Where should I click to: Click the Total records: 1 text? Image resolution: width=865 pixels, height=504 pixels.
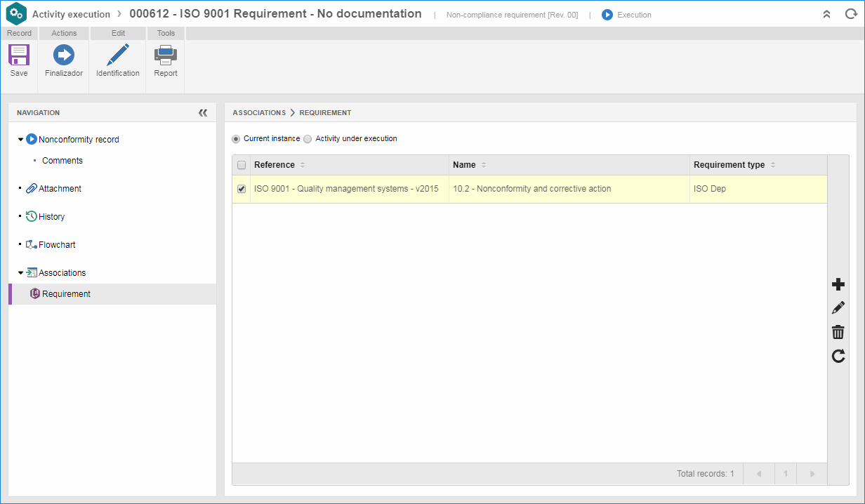pyautogui.click(x=705, y=474)
